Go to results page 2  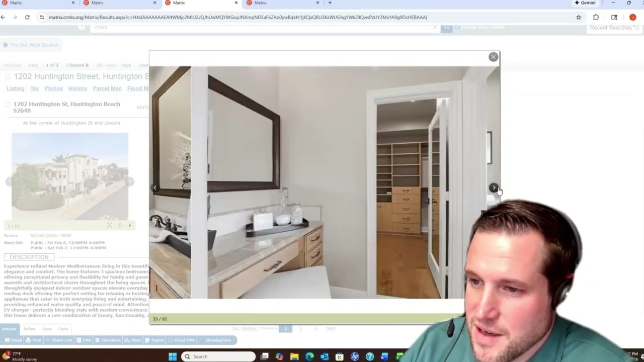tap(300, 328)
